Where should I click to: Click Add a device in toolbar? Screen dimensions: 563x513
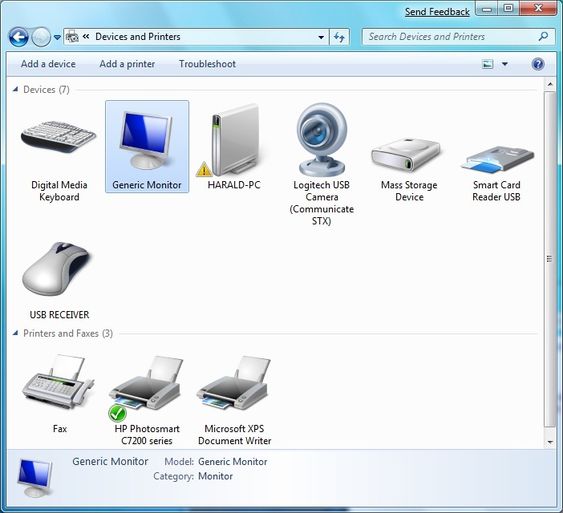[48, 64]
